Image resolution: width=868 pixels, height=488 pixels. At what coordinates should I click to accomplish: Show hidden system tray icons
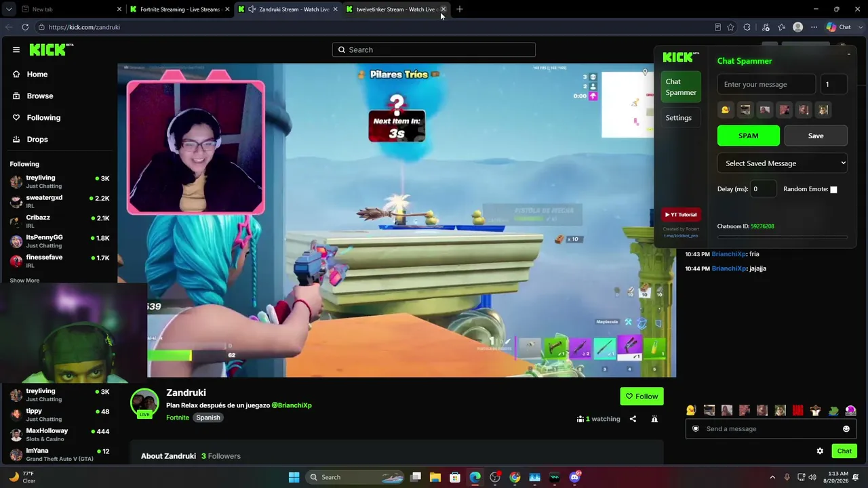772,477
